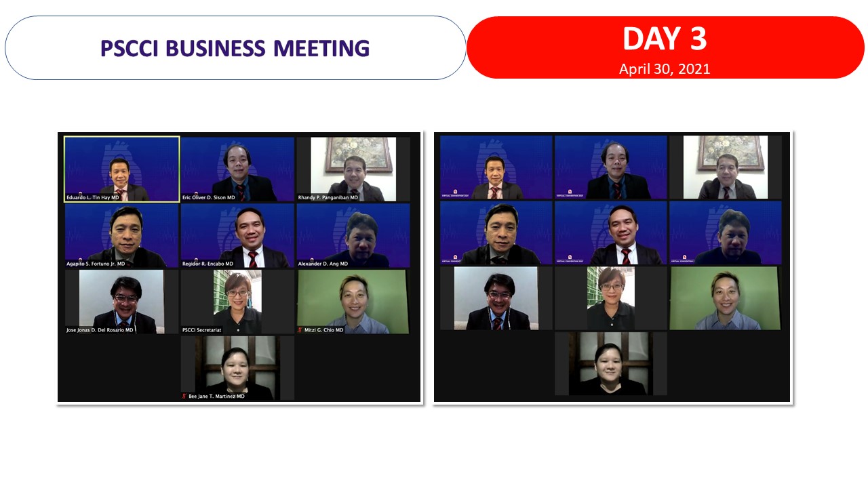
Task: Select the April 30, 2021 date text
Action: pos(665,69)
